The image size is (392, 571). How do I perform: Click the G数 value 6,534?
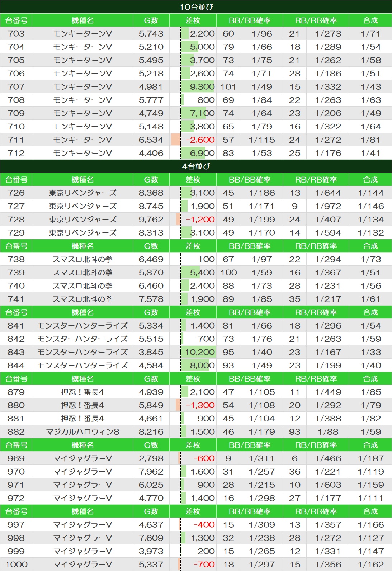point(151,140)
